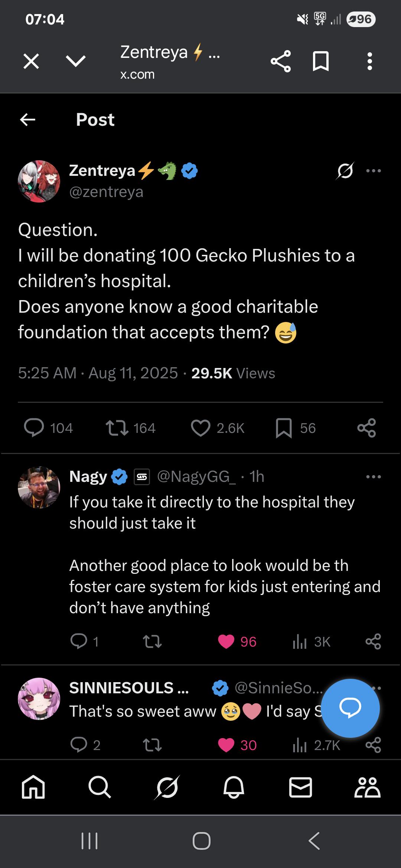Bookmark this page in browser header
The height and width of the screenshot is (868, 401).
321,61
